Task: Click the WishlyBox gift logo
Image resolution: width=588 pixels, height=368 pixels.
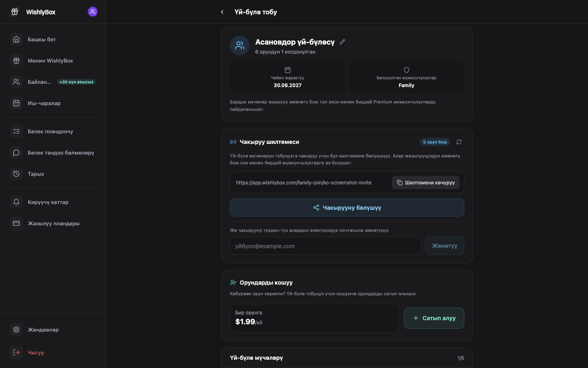Action: point(15,12)
